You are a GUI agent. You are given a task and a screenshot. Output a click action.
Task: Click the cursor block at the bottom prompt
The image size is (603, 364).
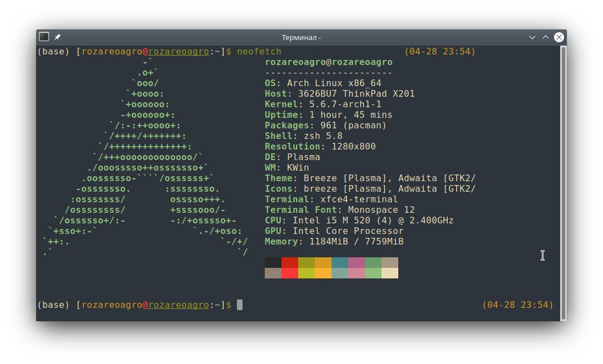[x=240, y=305]
